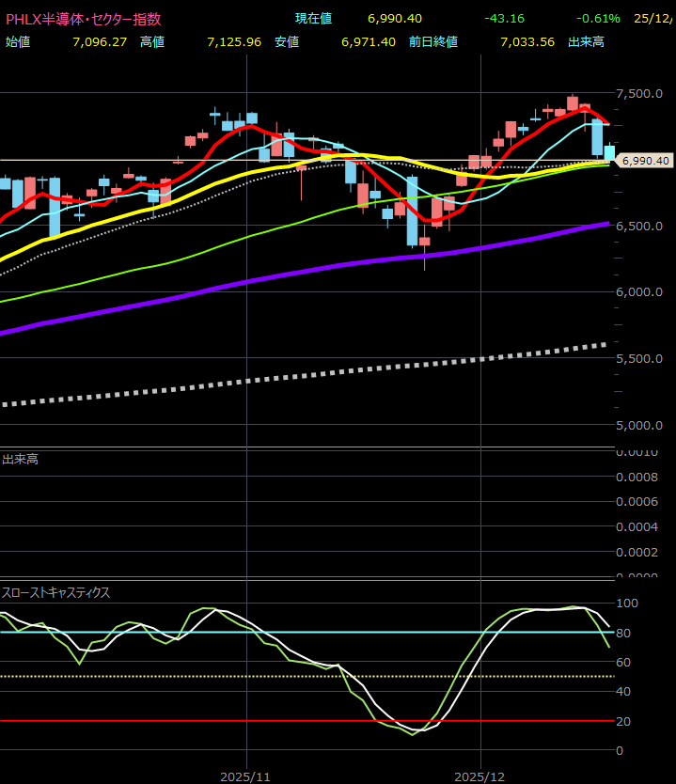
Task: Click the PHLX半導体・セクター指数 chart title
Action: (84, 19)
